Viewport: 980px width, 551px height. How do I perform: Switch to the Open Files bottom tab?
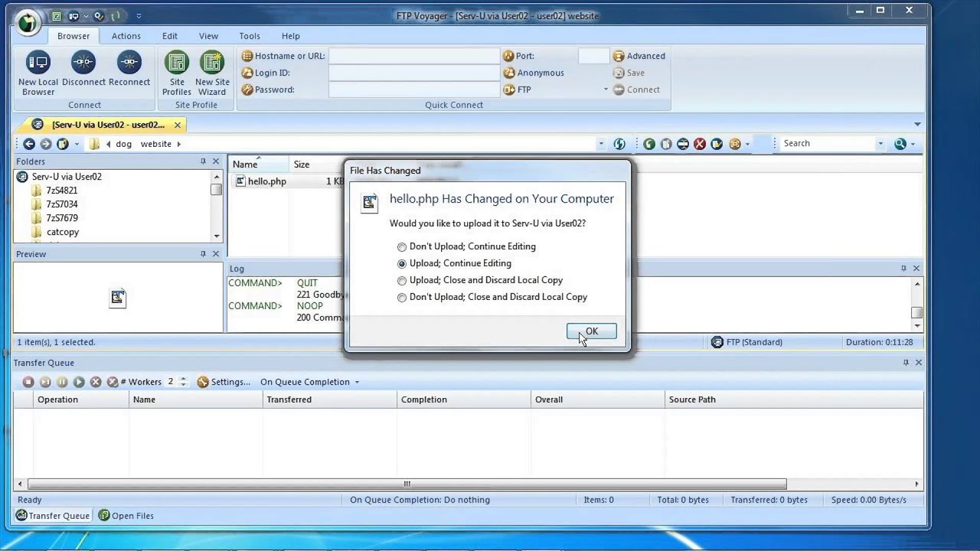click(x=126, y=516)
